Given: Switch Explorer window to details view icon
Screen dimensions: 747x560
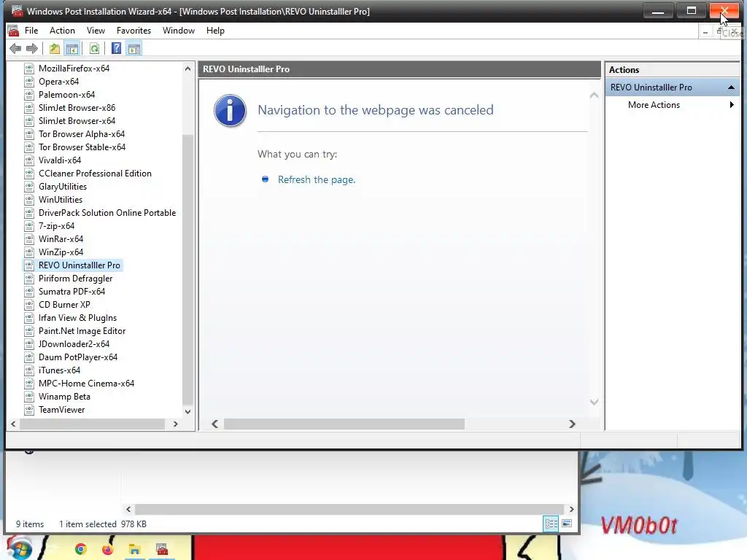Looking at the screenshot, I should click(x=551, y=524).
